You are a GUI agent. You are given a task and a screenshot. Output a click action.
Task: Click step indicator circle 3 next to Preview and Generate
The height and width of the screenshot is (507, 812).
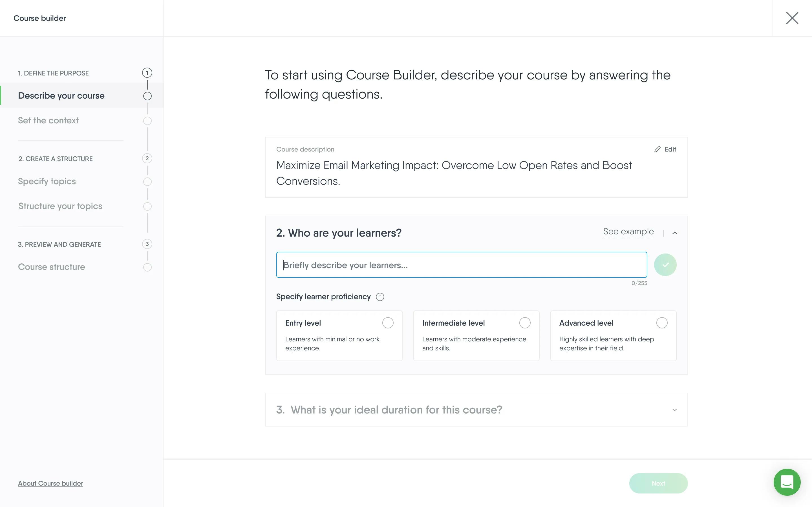(x=148, y=244)
